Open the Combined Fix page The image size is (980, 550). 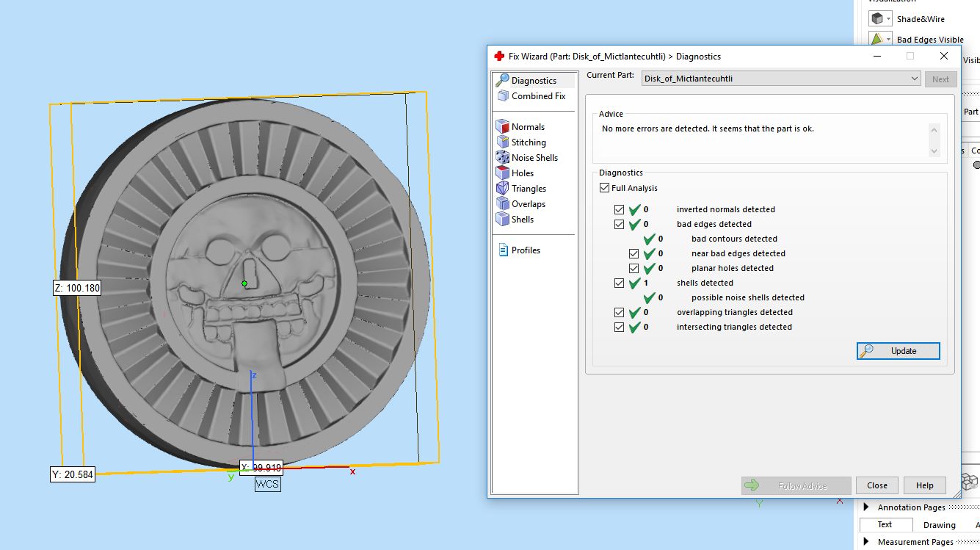tap(537, 96)
